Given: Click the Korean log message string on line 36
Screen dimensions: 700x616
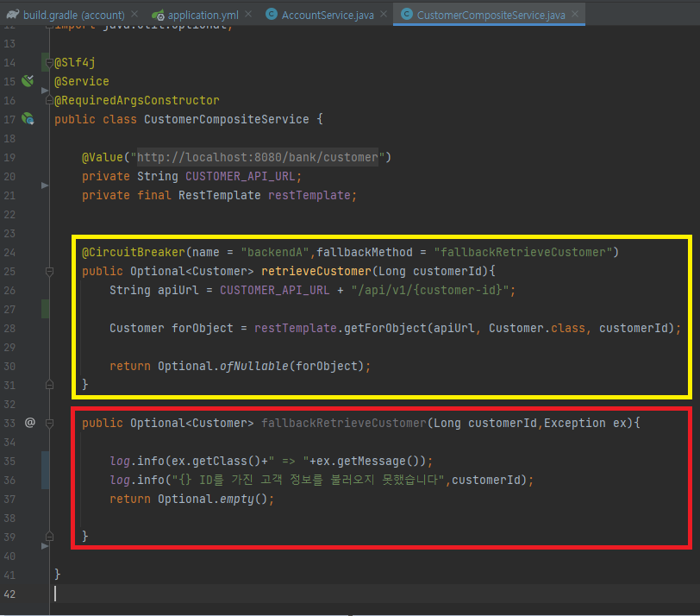Looking at the screenshot, I should click(309, 480).
